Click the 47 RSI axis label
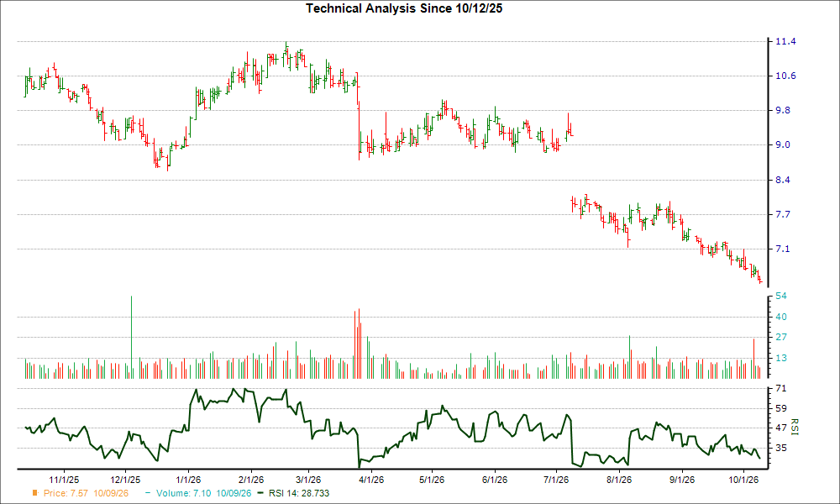The width and height of the screenshot is (840, 504). (781, 428)
